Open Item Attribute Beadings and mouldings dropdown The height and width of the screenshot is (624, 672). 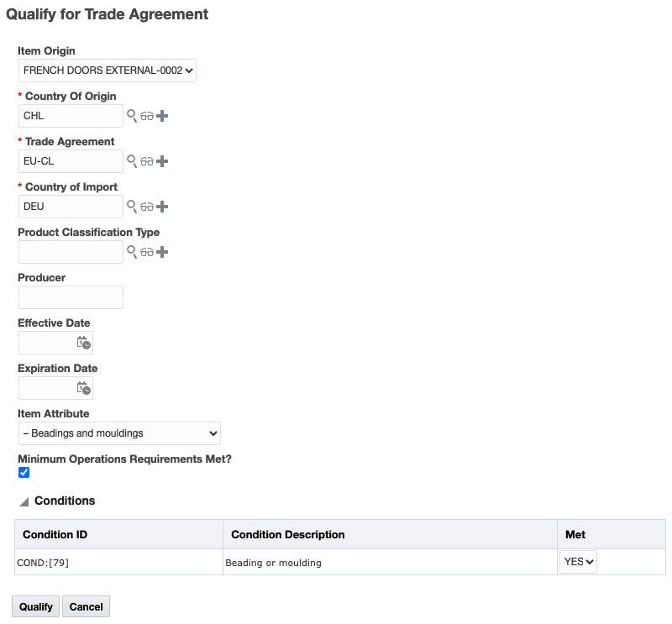pos(118,433)
